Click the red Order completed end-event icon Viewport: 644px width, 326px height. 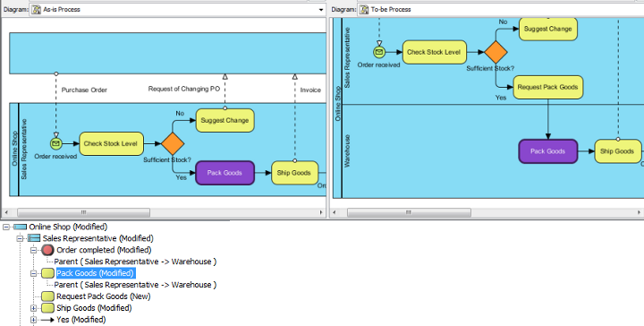point(47,250)
